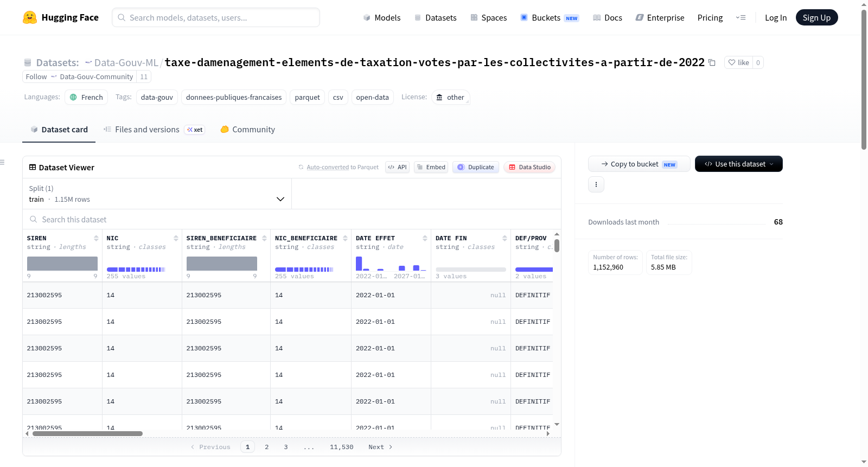Click the follower count 11
Image resolution: width=868 pixels, height=467 pixels.
[144, 77]
